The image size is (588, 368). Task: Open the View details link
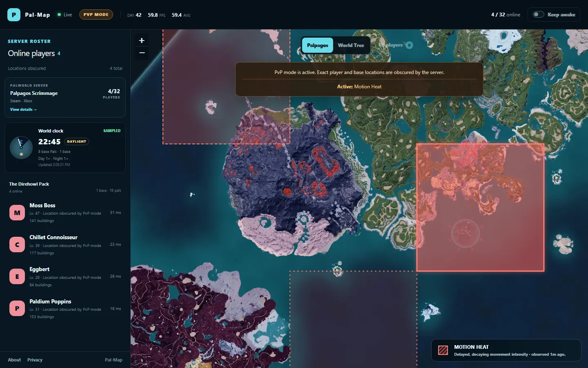[23, 110]
